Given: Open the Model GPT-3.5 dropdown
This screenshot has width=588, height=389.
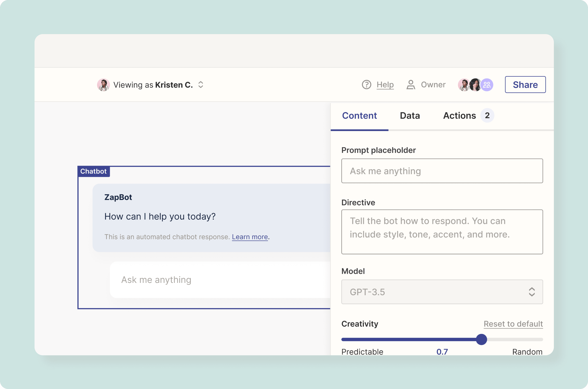Looking at the screenshot, I should click(x=442, y=292).
